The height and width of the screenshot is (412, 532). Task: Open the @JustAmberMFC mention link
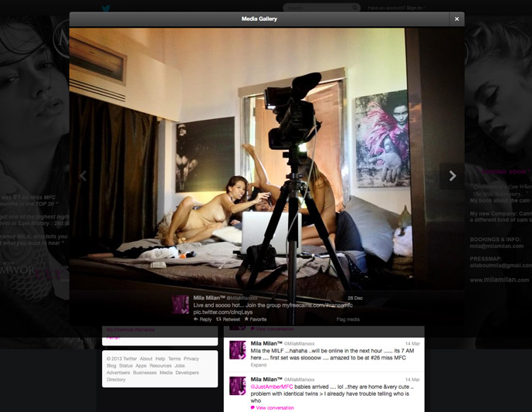(x=272, y=387)
